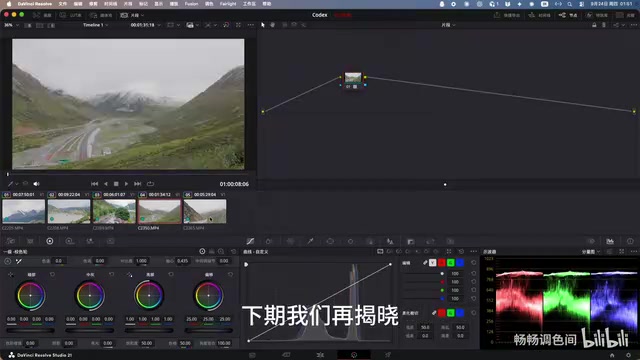Open the Curves palette icon
Viewport: 640px width, 360px height.
(250, 241)
